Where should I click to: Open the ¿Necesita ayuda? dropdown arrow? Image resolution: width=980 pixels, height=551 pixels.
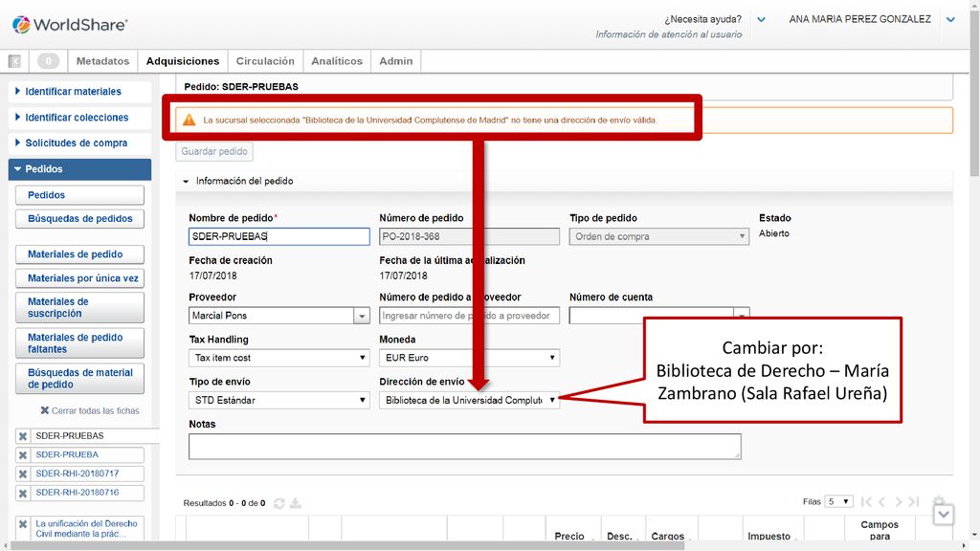tap(761, 19)
